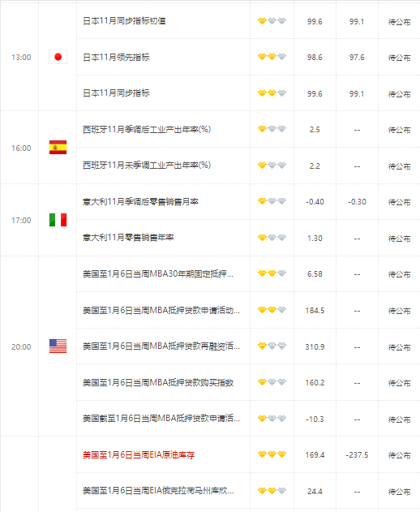Click 待公布 in EIA原油库存 row
Screen dimensions: 420x512
point(399,455)
